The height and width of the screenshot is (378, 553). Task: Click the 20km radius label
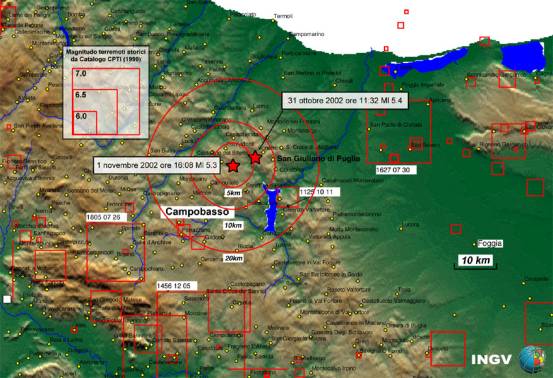(x=233, y=258)
